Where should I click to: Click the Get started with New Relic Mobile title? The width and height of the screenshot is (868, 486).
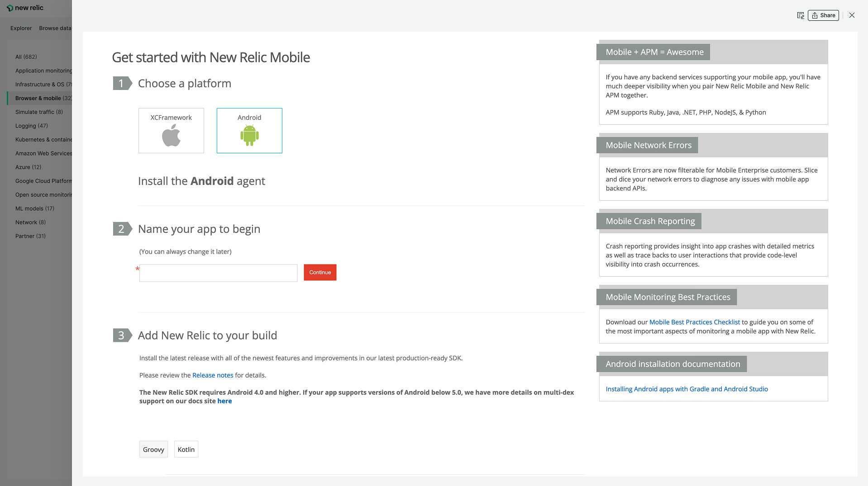[x=211, y=57]
